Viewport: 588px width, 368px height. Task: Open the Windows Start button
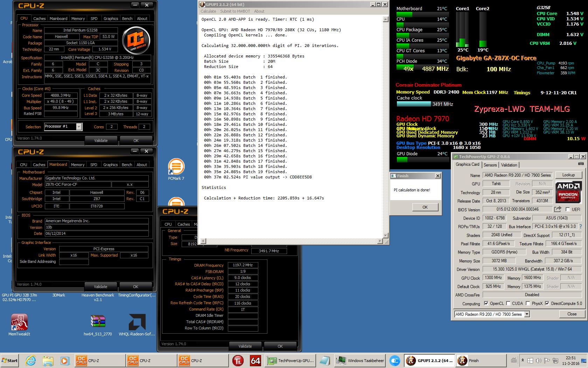pyautogui.click(x=10, y=360)
